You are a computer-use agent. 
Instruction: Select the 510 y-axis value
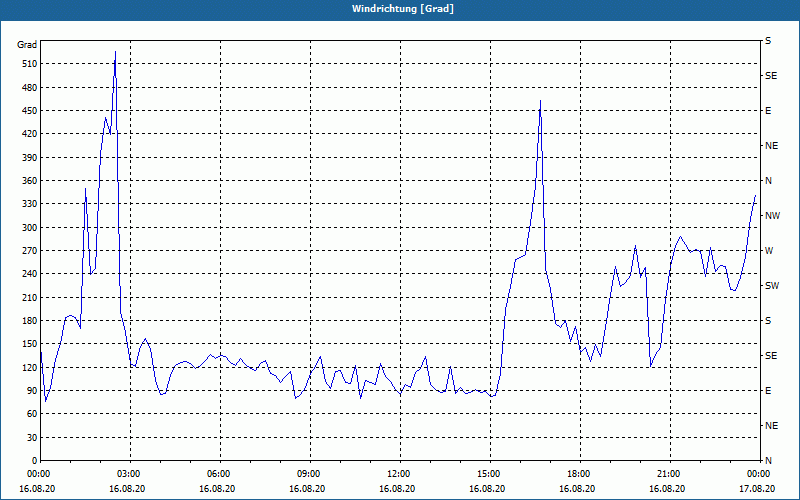30,64
